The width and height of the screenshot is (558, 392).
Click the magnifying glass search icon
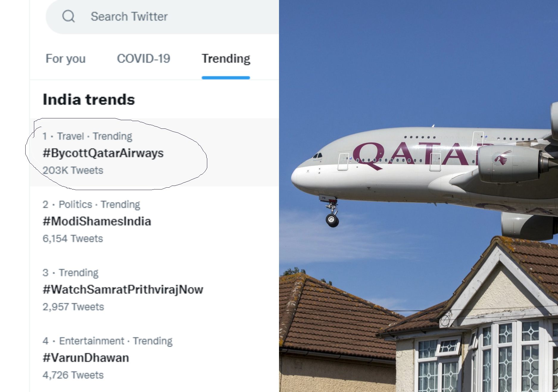pyautogui.click(x=68, y=16)
